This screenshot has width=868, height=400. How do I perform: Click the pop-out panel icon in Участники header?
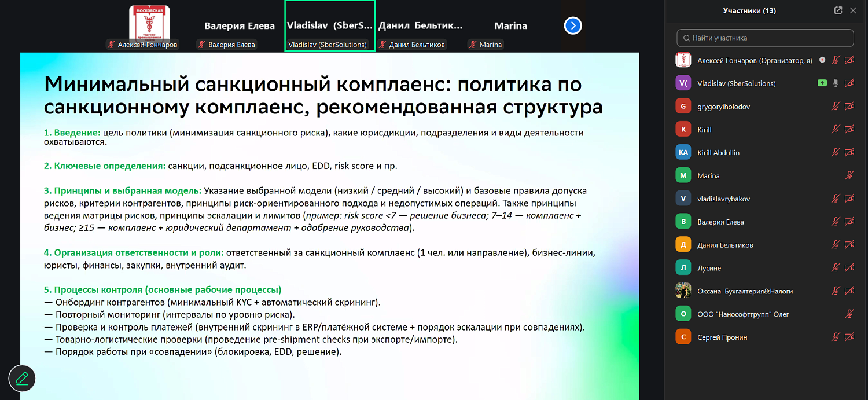point(838,10)
